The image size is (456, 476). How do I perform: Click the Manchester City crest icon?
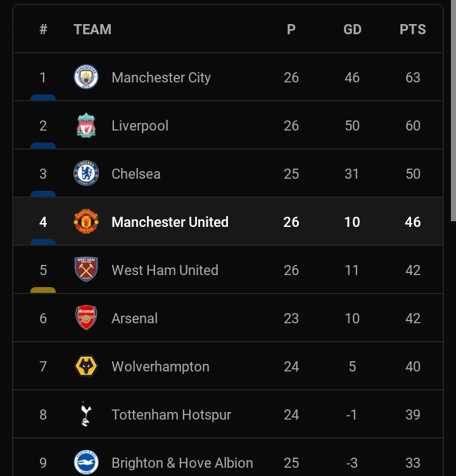tap(86, 77)
